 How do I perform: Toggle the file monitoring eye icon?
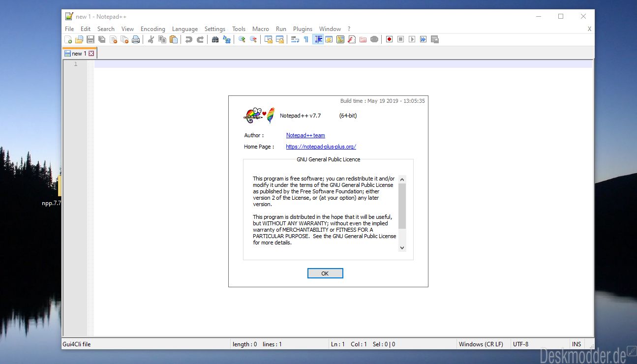374,39
